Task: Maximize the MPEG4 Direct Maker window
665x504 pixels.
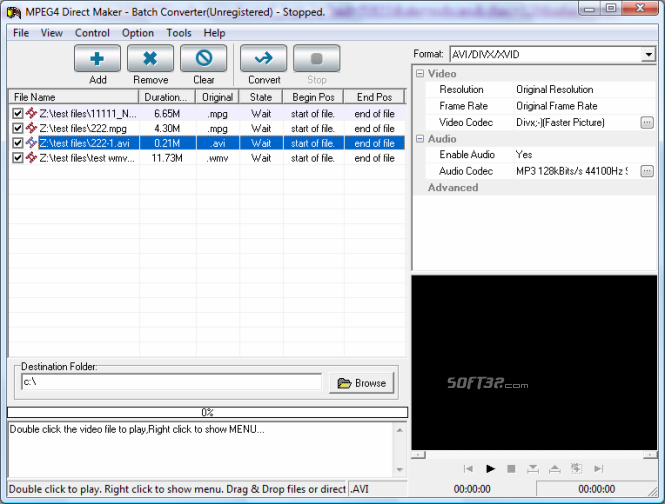Action: click(611, 8)
